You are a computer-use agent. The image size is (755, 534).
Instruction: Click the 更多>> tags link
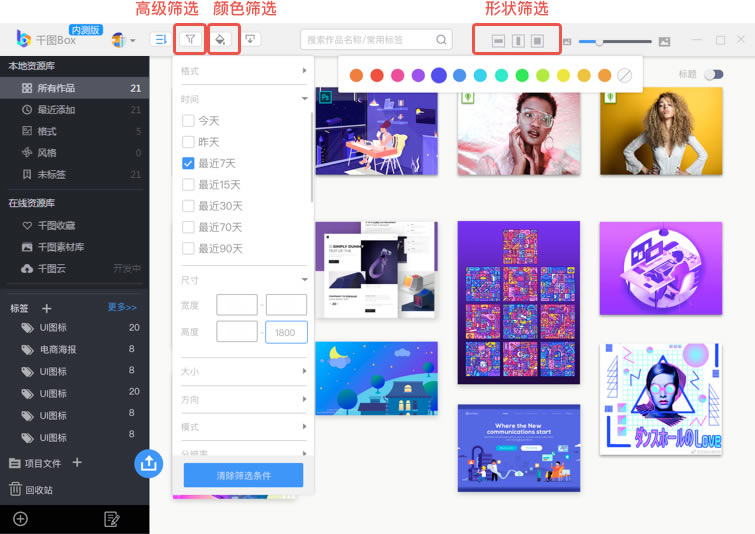(x=122, y=307)
